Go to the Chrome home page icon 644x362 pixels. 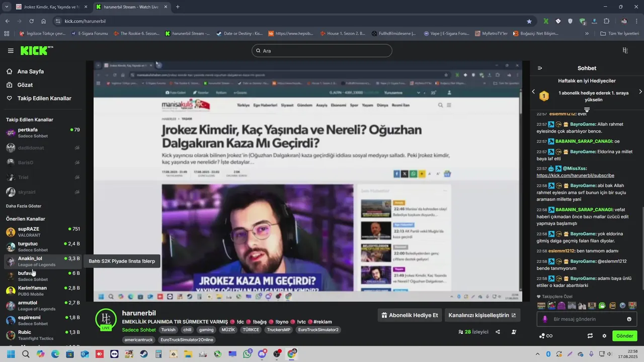point(44,21)
